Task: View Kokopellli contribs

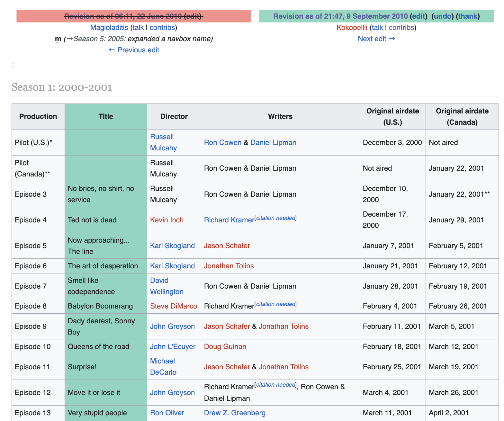Action: click(401, 28)
